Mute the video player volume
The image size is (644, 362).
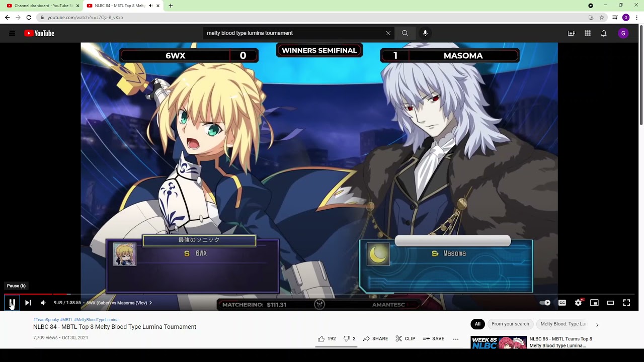pyautogui.click(x=43, y=303)
